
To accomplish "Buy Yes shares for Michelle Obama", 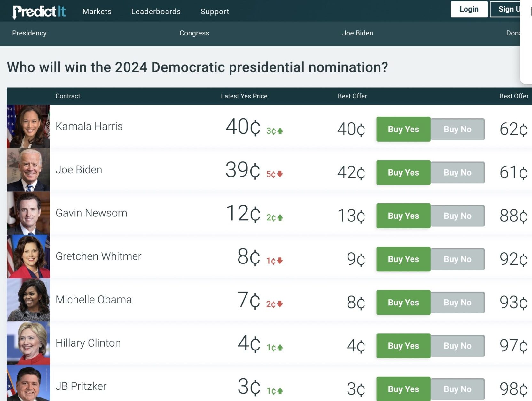I will (x=403, y=303).
